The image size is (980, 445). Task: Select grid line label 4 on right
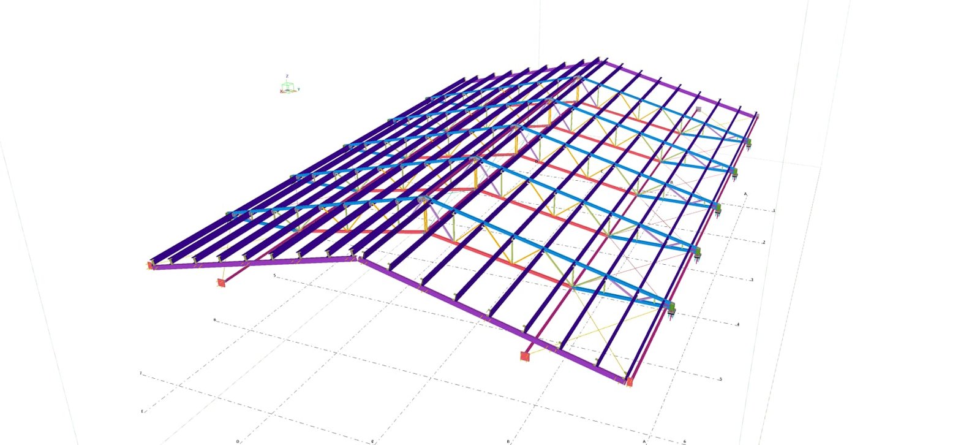click(x=737, y=324)
